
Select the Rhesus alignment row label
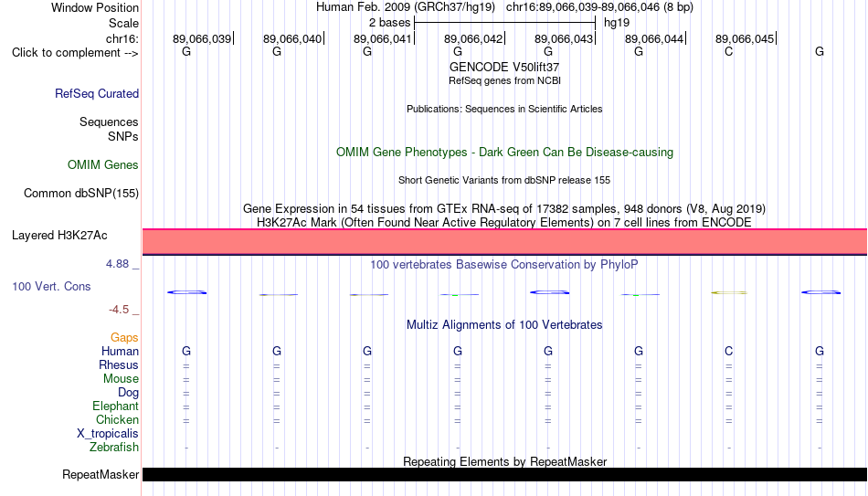coord(119,364)
